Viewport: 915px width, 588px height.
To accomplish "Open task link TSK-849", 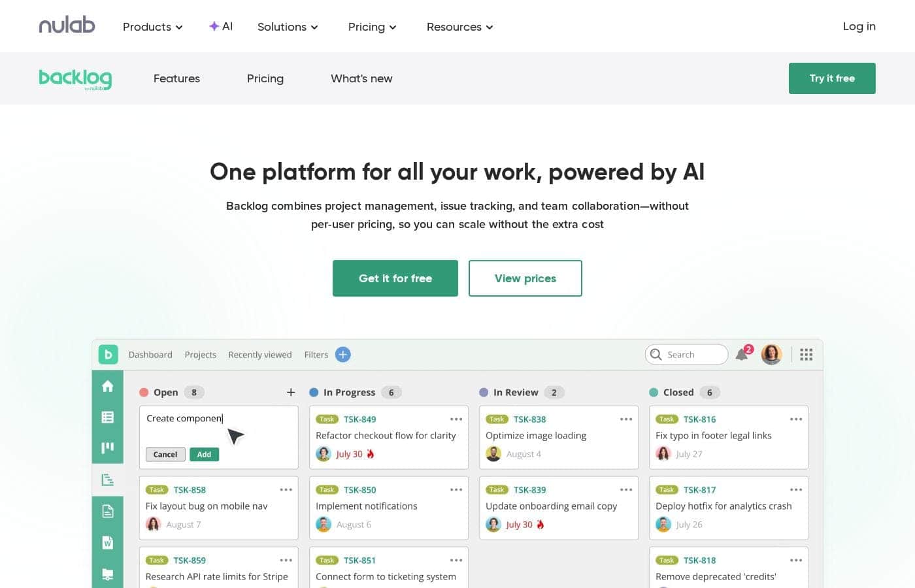I will 360,419.
